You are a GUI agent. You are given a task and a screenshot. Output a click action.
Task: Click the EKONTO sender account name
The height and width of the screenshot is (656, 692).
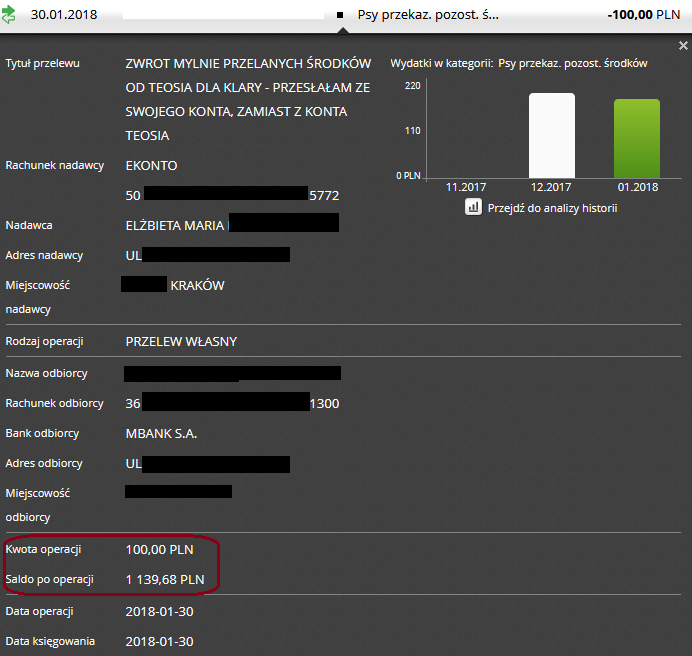pos(151,165)
